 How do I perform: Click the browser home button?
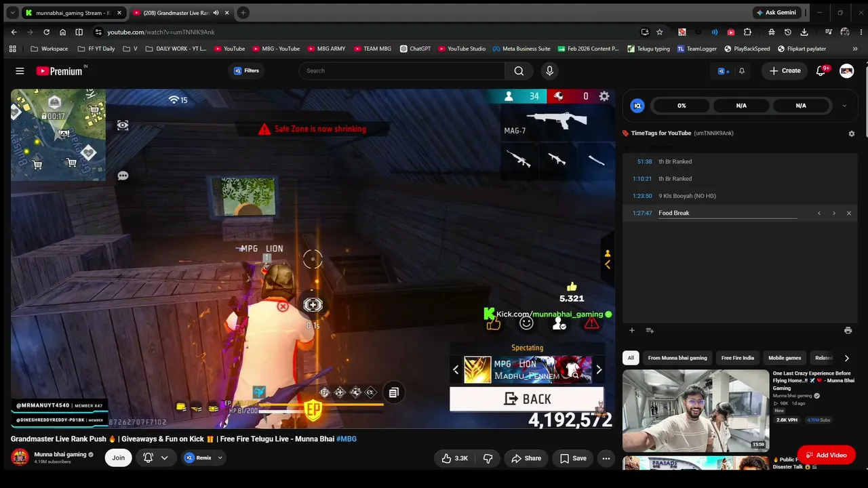click(62, 32)
